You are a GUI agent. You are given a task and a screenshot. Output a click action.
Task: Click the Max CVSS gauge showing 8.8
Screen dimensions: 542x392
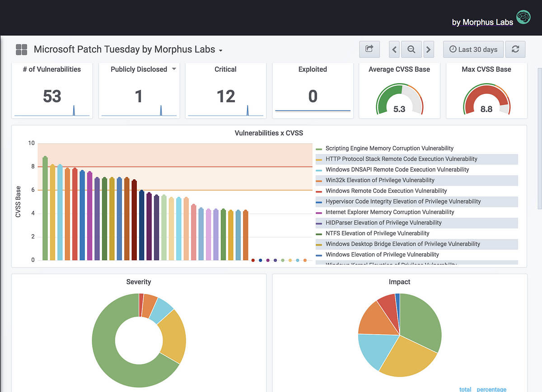(486, 99)
